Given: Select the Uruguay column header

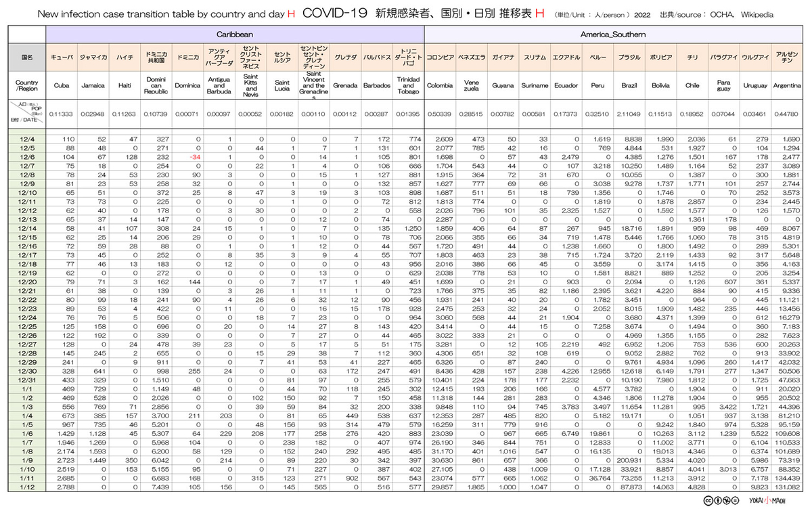Looking at the screenshot, I should pos(755,86).
